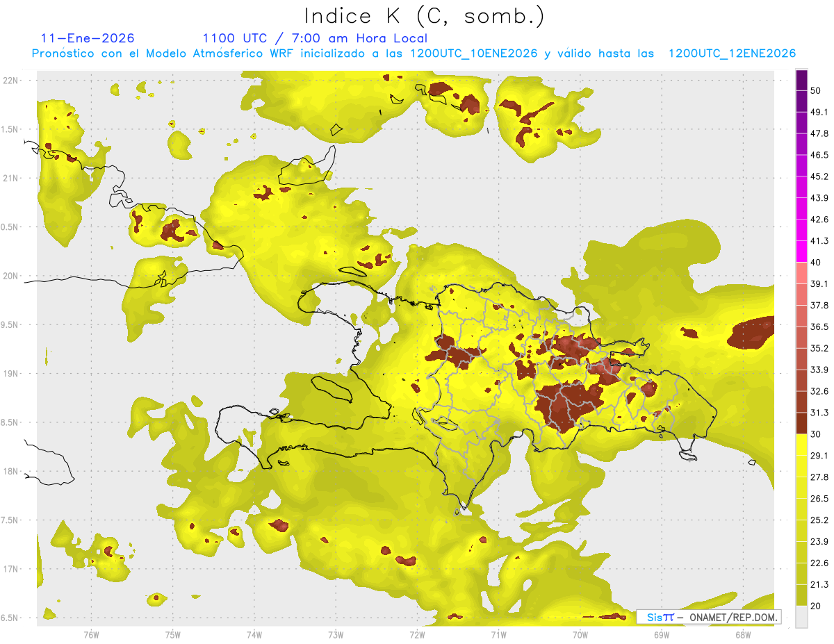Click the '70W' longitude label
Screen dimensions: 834x644
[580, 634]
